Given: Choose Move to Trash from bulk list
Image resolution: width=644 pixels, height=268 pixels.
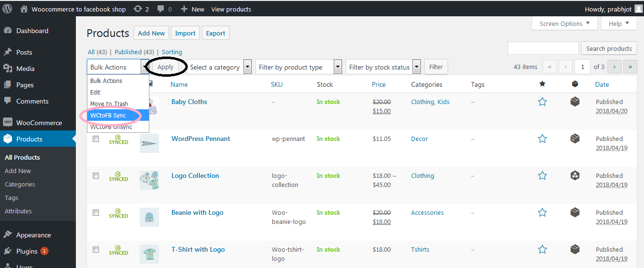Looking at the screenshot, I should 118,104.
